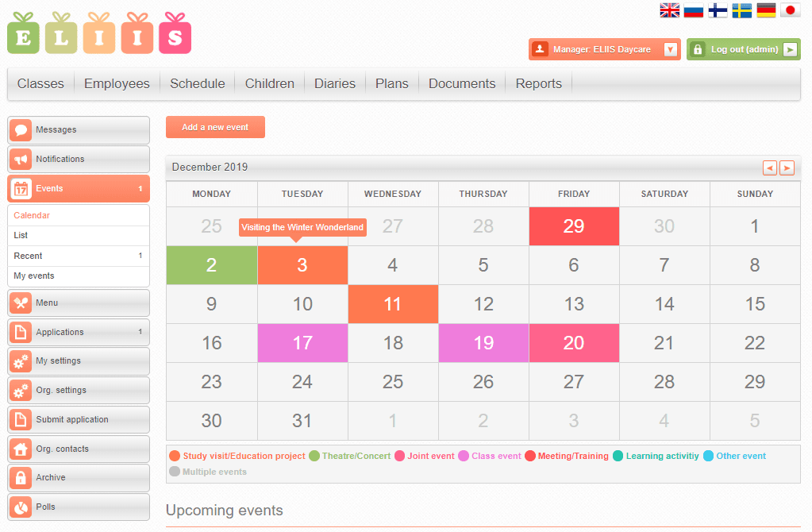Go to the previous month arrow
Image resolution: width=812 pixels, height=532 pixels.
coord(769,168)
